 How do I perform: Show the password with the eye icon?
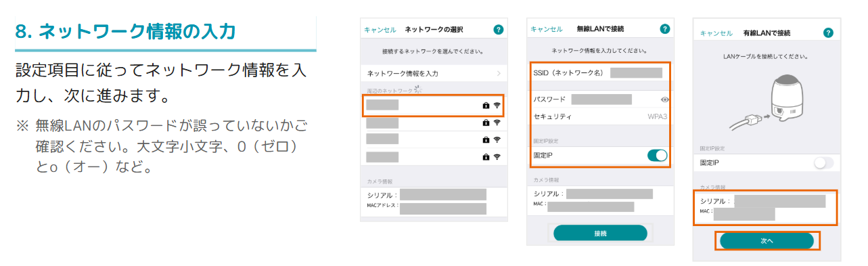665,99
